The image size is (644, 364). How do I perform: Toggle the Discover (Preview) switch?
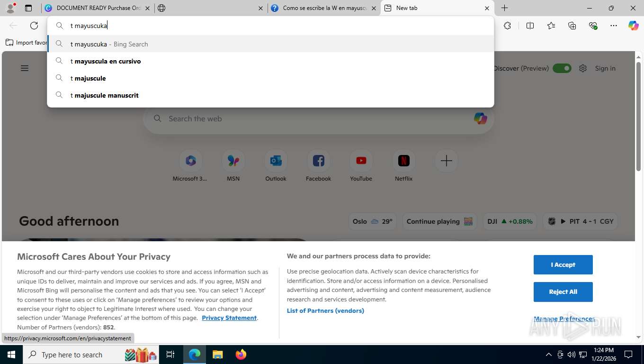pyautogui.click(x=562, y=68)
